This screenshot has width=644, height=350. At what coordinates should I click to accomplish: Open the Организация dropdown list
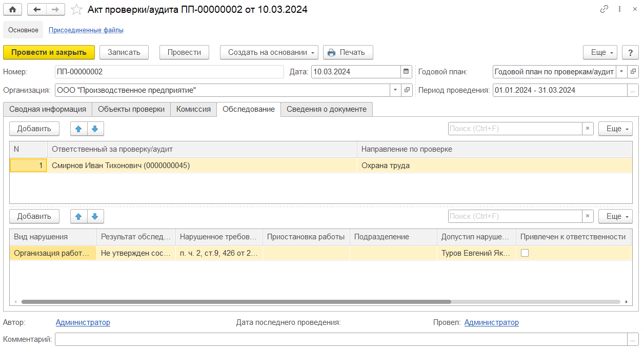395,90
